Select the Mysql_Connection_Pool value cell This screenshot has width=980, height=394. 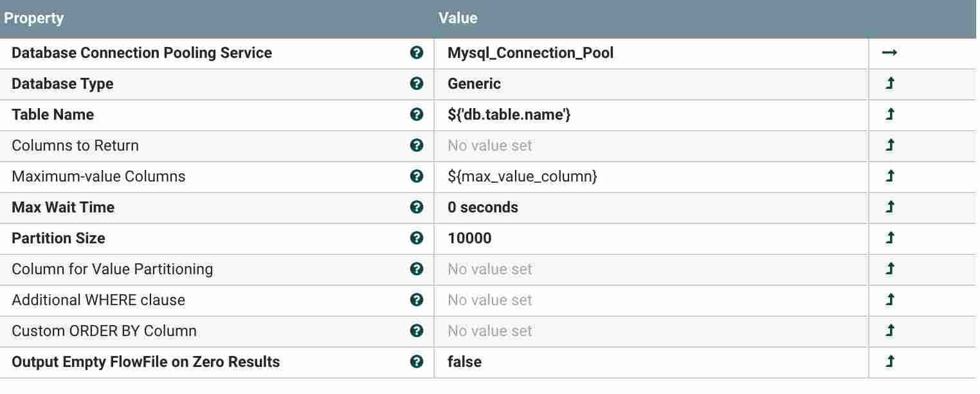coord(531,53)
